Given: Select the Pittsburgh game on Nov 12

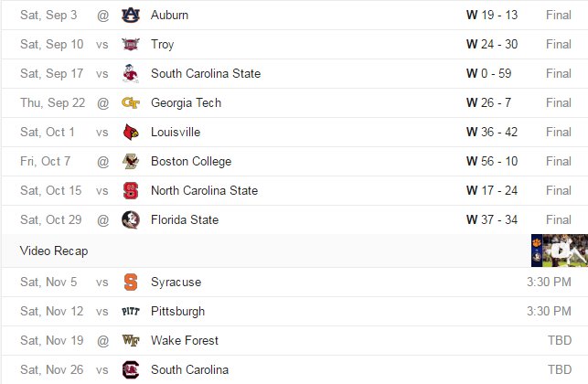Looking at the screenshot, I should 294,311.
